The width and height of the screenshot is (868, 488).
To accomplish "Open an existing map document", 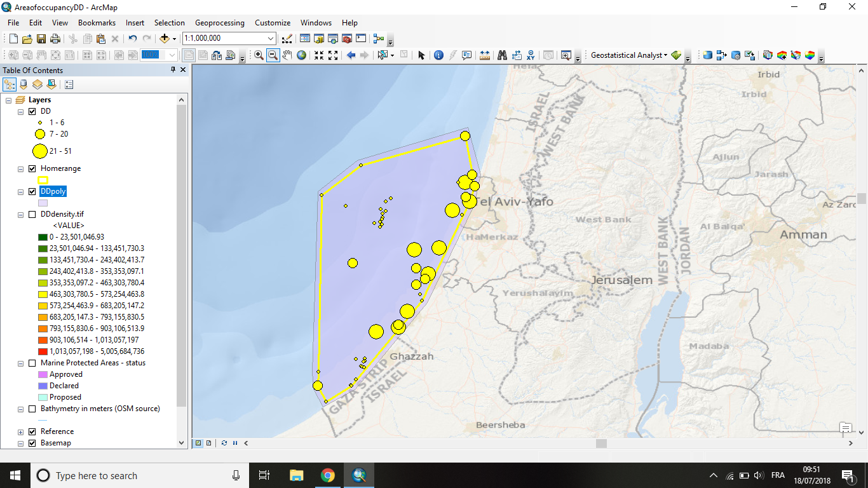I will pos(27,39).
